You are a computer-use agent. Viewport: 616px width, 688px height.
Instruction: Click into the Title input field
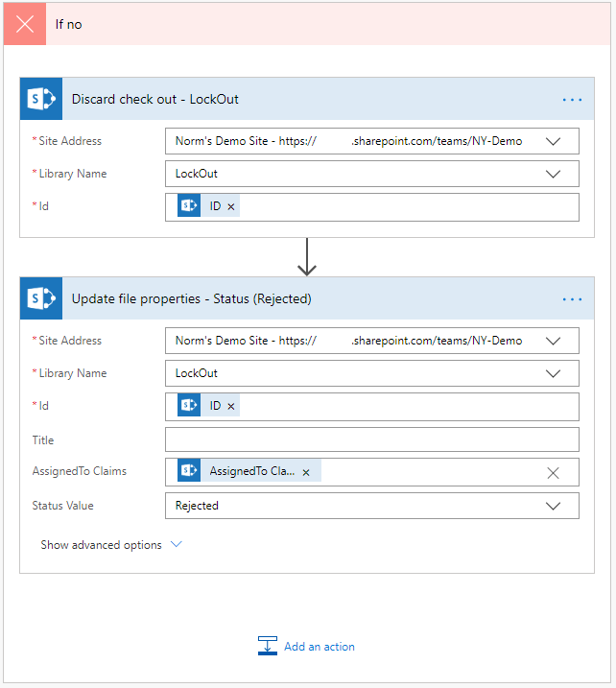coord(371,439)
